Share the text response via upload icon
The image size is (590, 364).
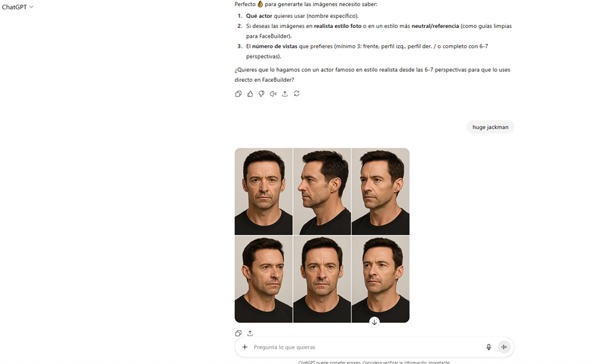click(285, 94)
